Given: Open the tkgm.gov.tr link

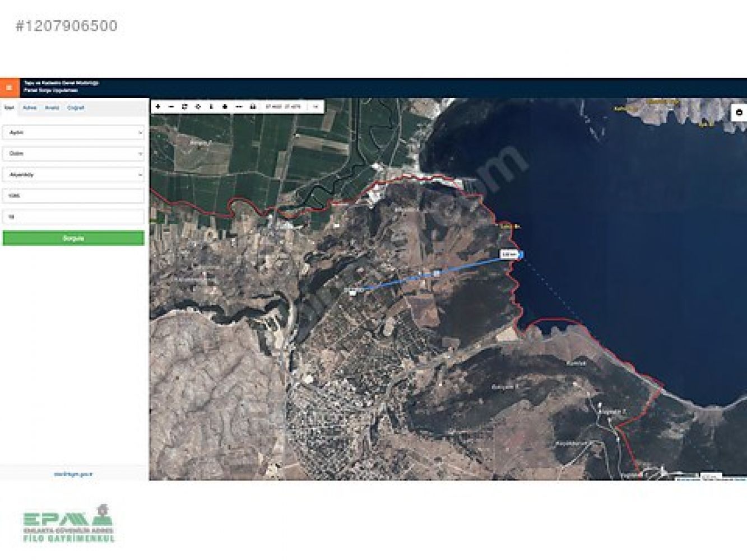Looking at the screenshot, I should [73, 474].
